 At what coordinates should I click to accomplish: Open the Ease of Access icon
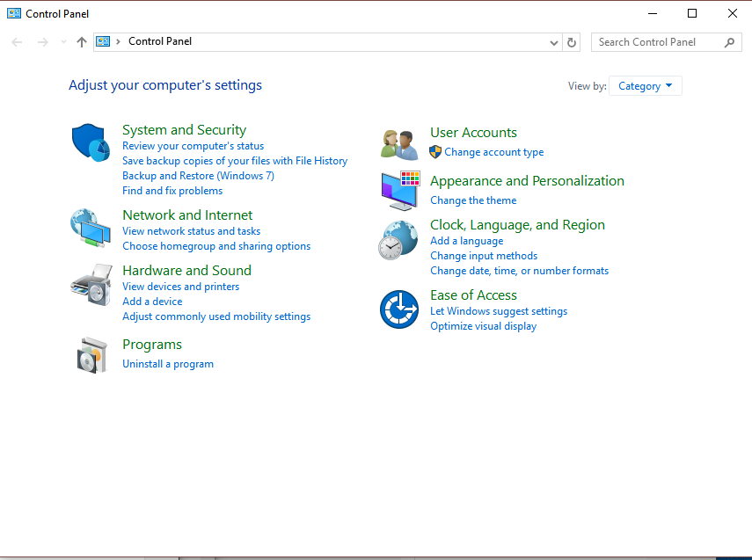(399, 309)
